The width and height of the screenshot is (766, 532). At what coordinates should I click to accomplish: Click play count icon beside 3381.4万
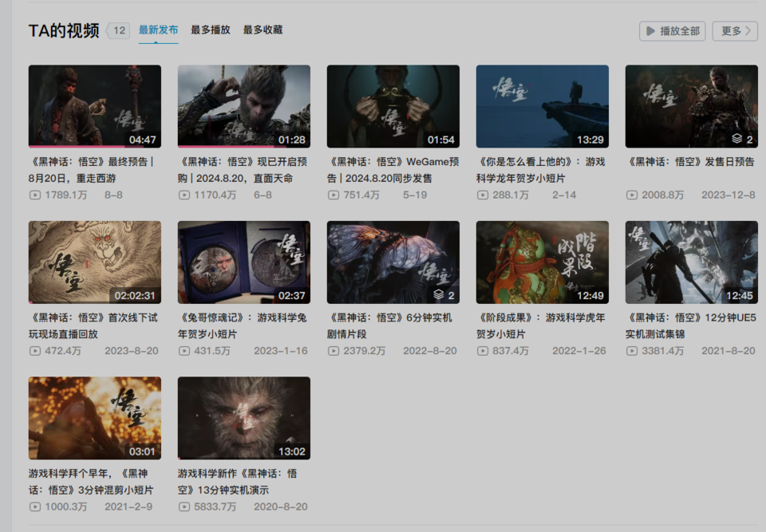pyautogui.click(x=632, y=351)
